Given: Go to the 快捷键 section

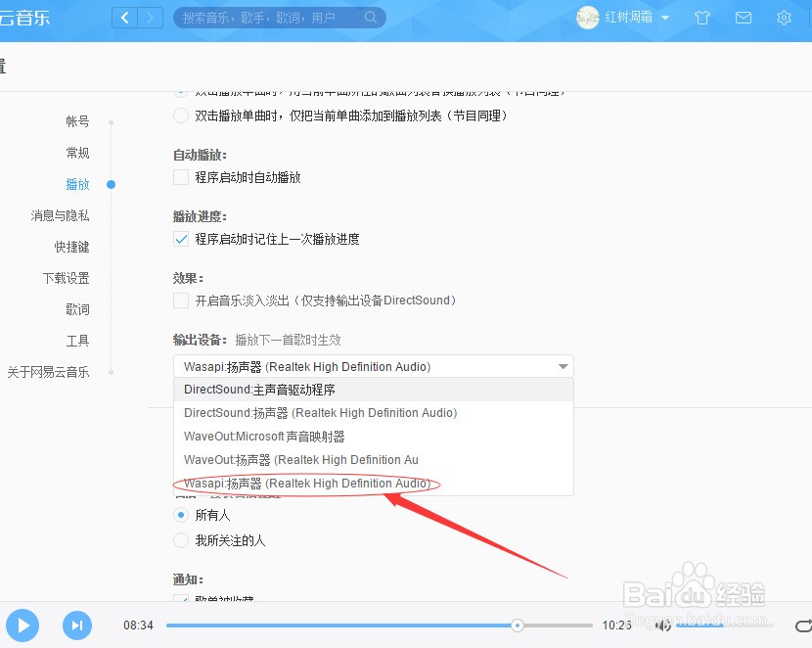Looking at the screenshot, I should pos(71,247).
